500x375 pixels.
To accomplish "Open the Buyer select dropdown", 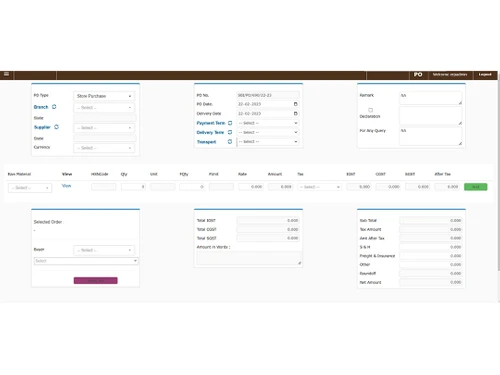I will (x=104, y=250).
